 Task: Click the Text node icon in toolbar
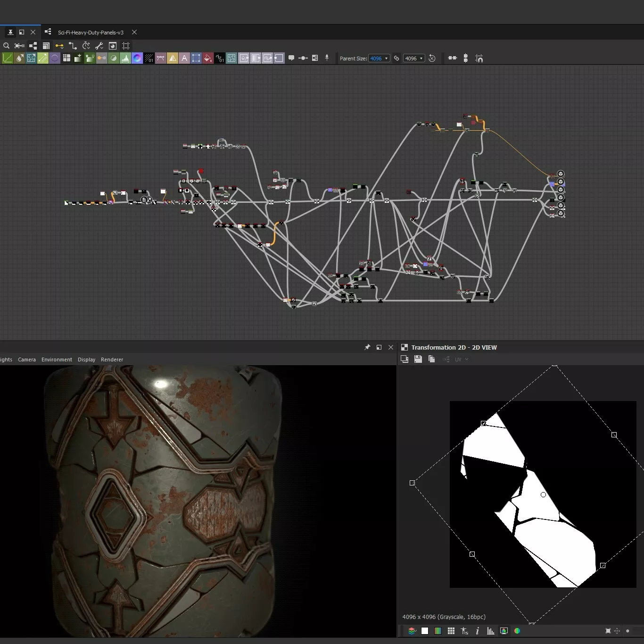(184, 58)
